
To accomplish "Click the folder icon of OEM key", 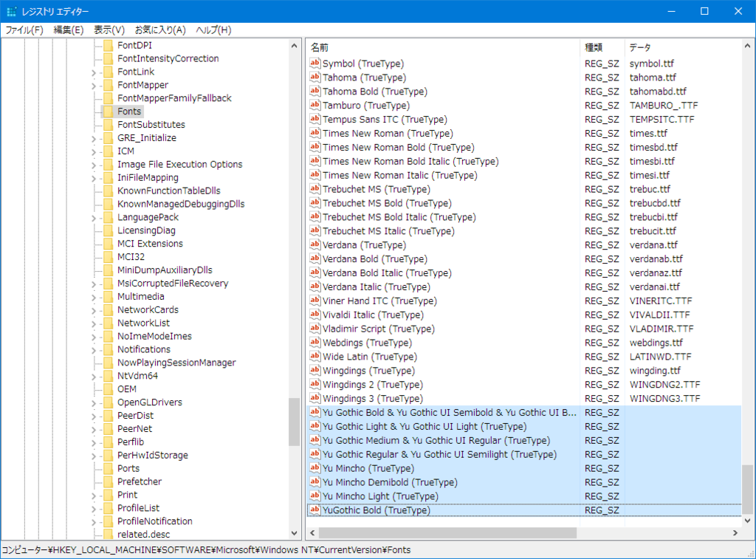I will [109, 389].
